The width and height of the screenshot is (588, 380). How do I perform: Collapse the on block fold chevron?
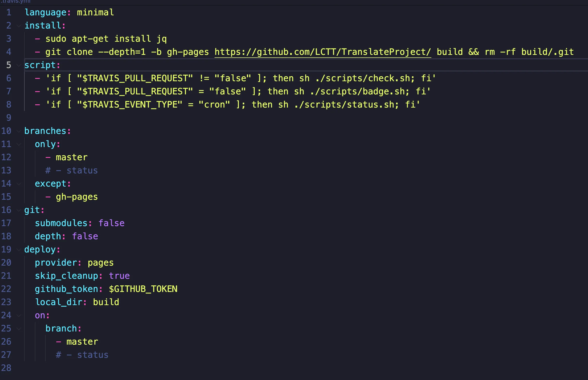(x=19, y=315)
